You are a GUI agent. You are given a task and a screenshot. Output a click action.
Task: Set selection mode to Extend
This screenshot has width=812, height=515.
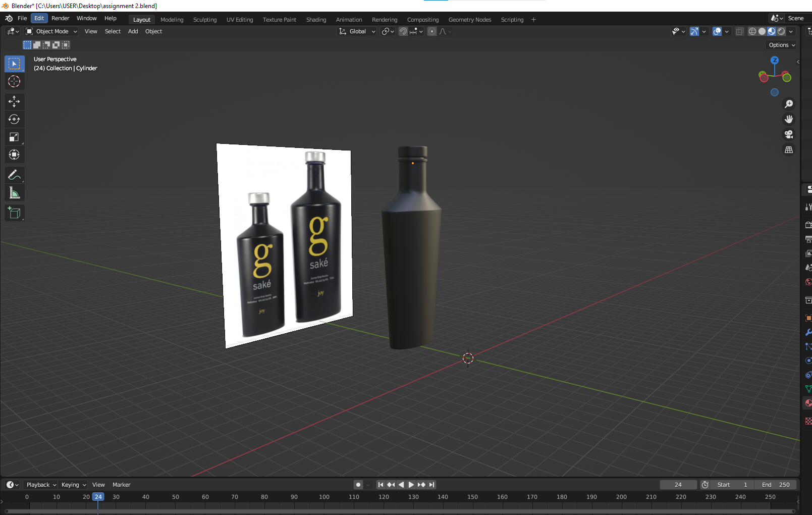37,45
